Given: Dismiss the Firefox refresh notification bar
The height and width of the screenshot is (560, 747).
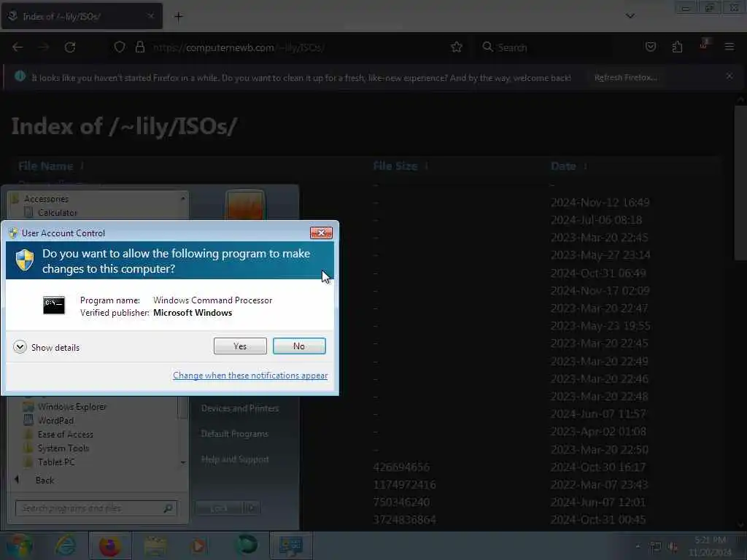Looking at the screenshot, I should (x=729, y=76).
